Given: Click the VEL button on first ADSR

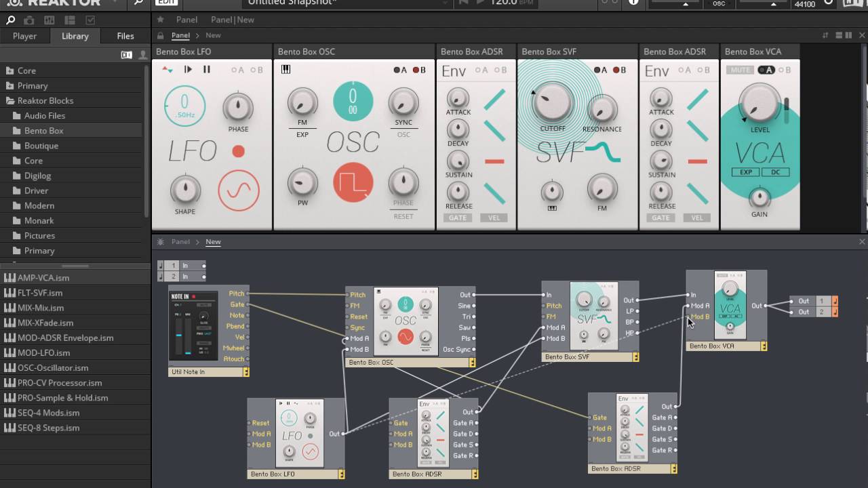Looking at the screenshot, I should pos(494,218).
